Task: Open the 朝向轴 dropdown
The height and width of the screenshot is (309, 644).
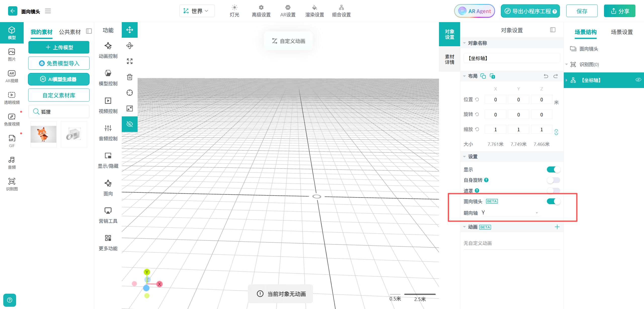Action: point(510,213)
